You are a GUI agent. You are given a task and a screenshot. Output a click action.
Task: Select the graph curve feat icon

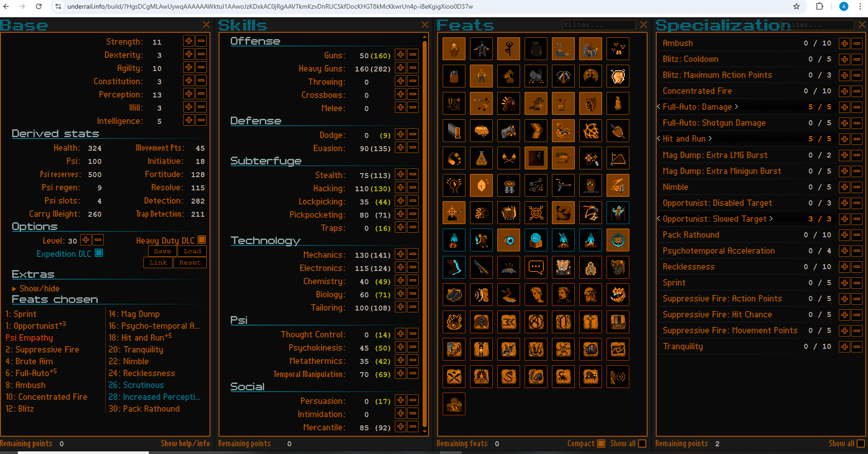[618, 158]
